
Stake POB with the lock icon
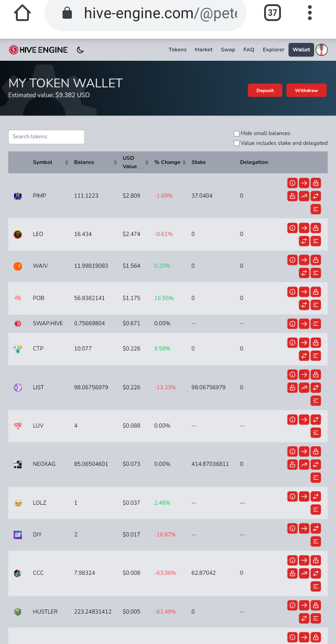(316, 292)
